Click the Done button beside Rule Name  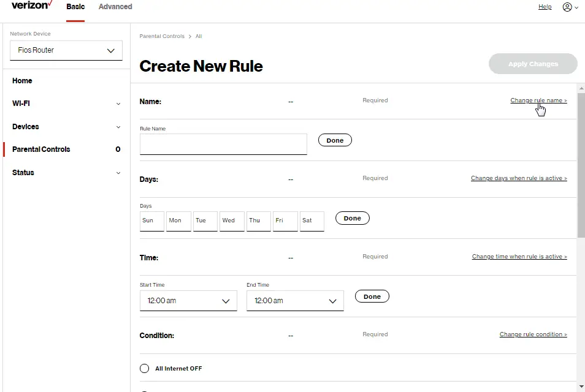(x=335, y=140)
